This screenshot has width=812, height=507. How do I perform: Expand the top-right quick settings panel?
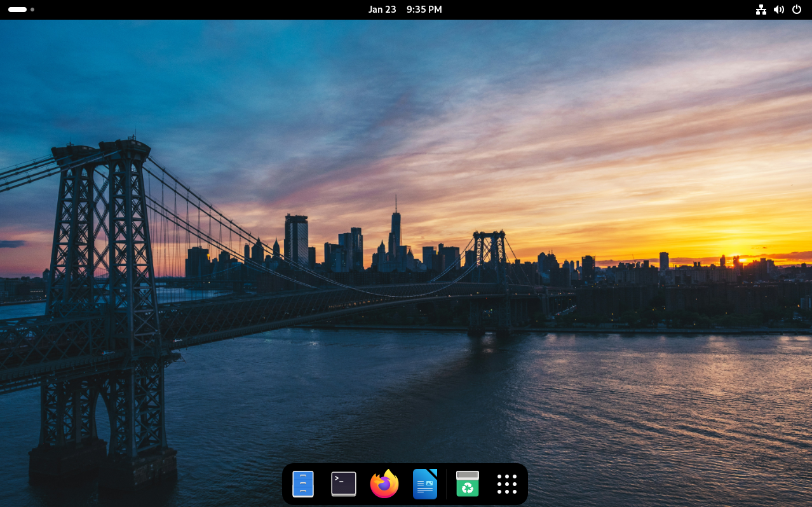779,10
